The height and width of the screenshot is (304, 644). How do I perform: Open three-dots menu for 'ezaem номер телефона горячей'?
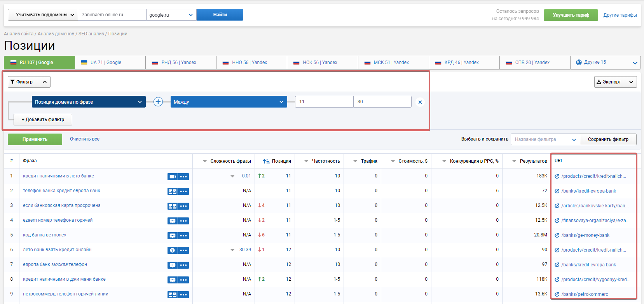pyautogui.click(x=184, y=221)
